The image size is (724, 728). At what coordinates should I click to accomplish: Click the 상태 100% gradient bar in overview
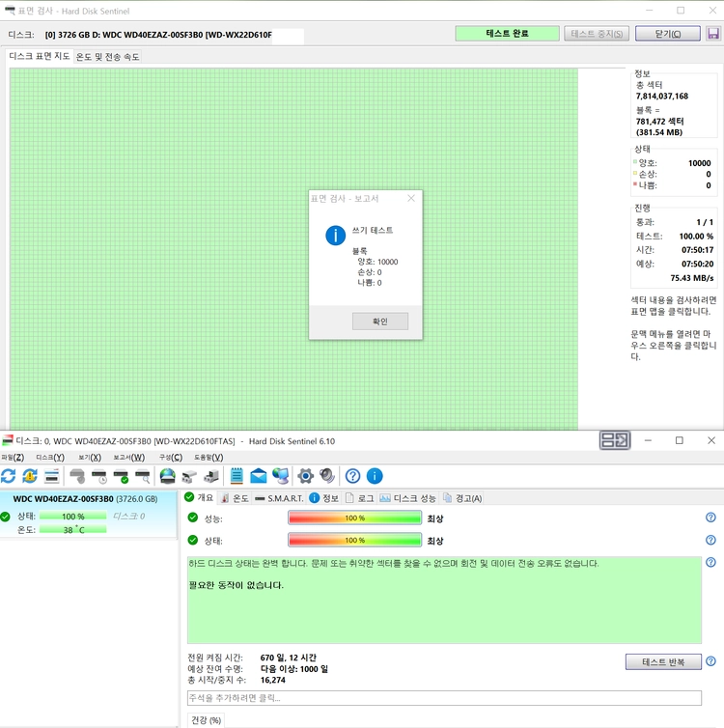(x=354, y=540)
